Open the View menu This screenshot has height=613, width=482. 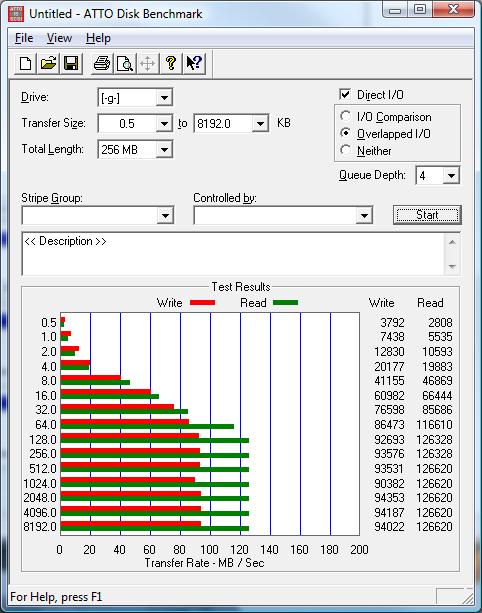tap(59, 38)
